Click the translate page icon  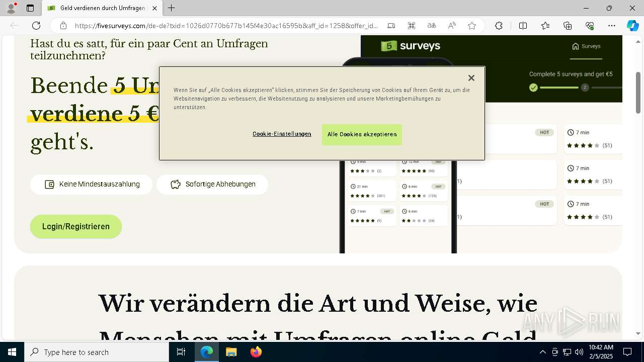432,26
